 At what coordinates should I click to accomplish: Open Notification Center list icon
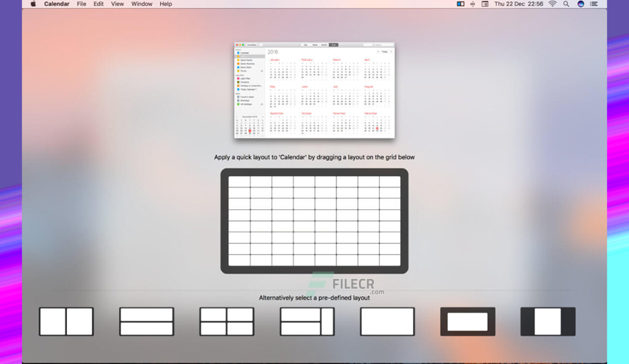[594, 4]
